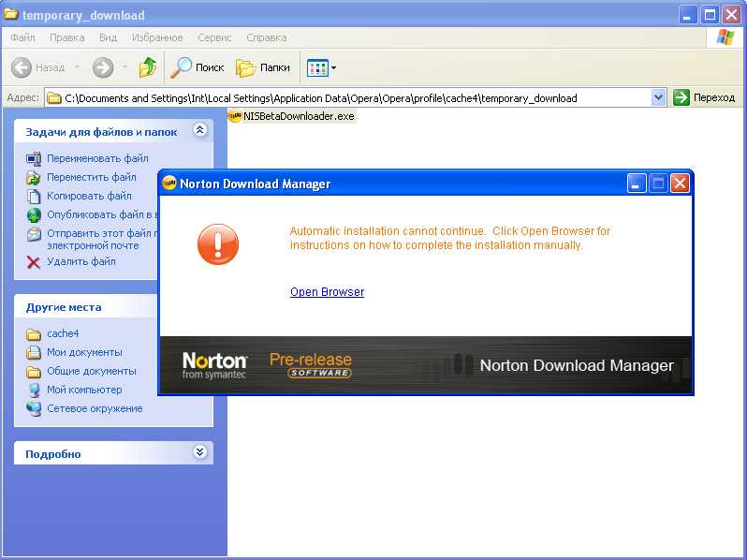Toggle the Папки folders pane
Viewport: 747px width, 560px height.
[263, 67]
